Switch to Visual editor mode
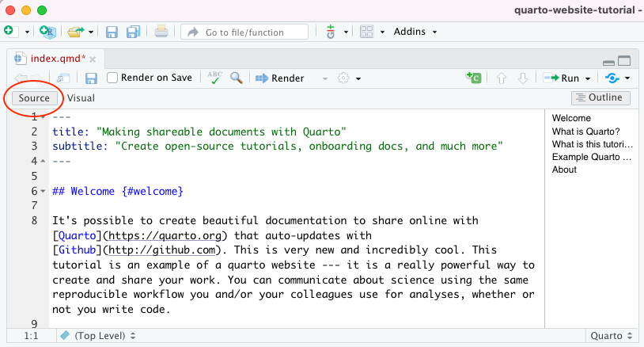Image resolution: width=644 pixels, height=347 pixels. [81, 98]
